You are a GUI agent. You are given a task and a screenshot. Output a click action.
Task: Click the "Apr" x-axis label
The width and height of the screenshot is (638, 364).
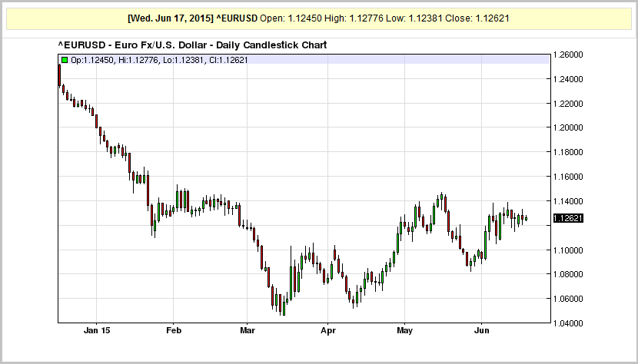click(328, 330)
